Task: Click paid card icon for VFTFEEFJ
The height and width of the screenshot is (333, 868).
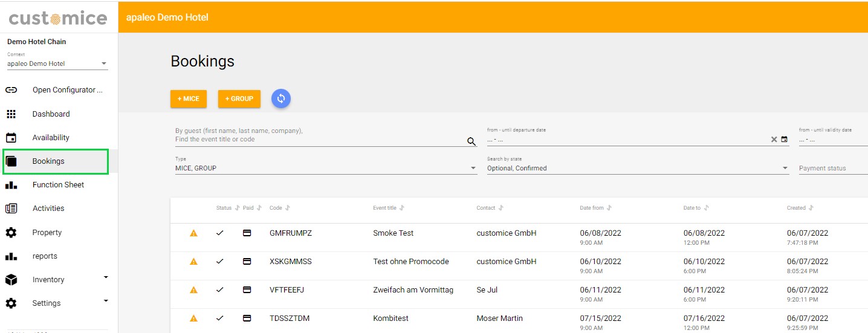Action: tap(247, 289)
